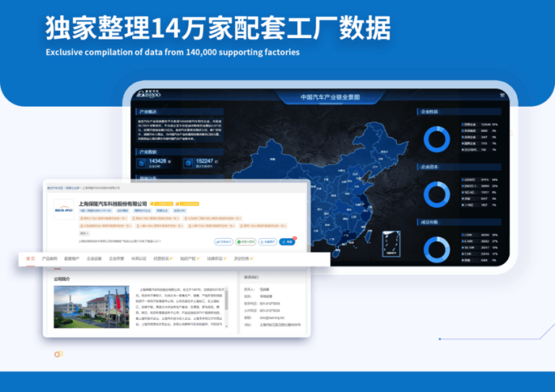Click the building icon beside 143428

142,163
